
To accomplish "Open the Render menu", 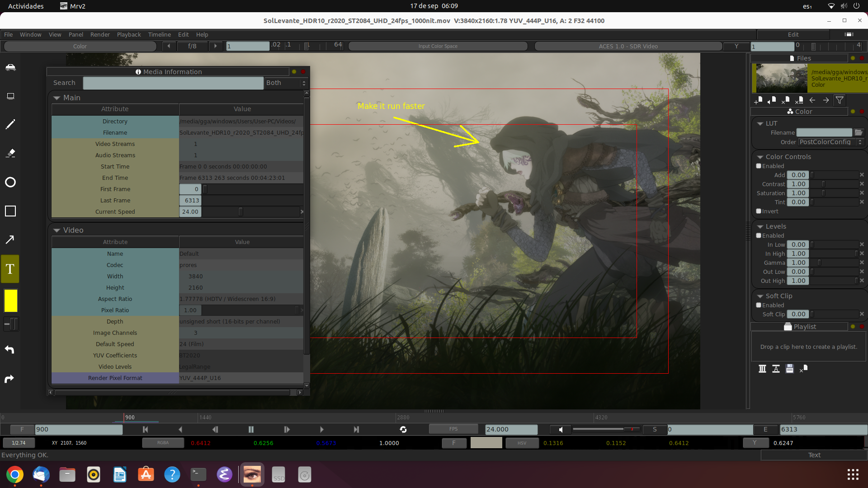I will click(x=100, y=34).
